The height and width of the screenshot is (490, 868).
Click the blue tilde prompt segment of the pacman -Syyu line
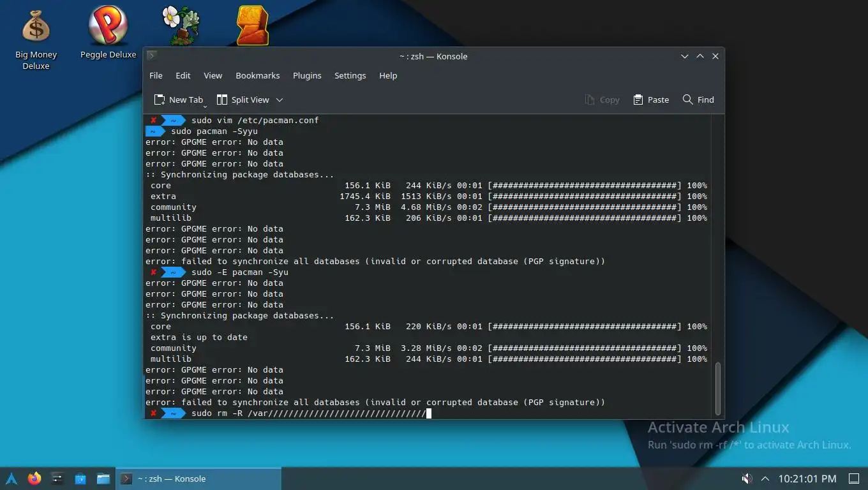[x=154, y=131]
